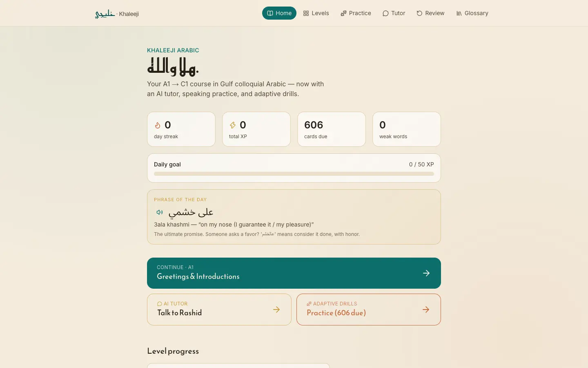Click the Khaleeji Arabic calligraphy logo
Screen dimensions: 588x368
click(105, 14)
